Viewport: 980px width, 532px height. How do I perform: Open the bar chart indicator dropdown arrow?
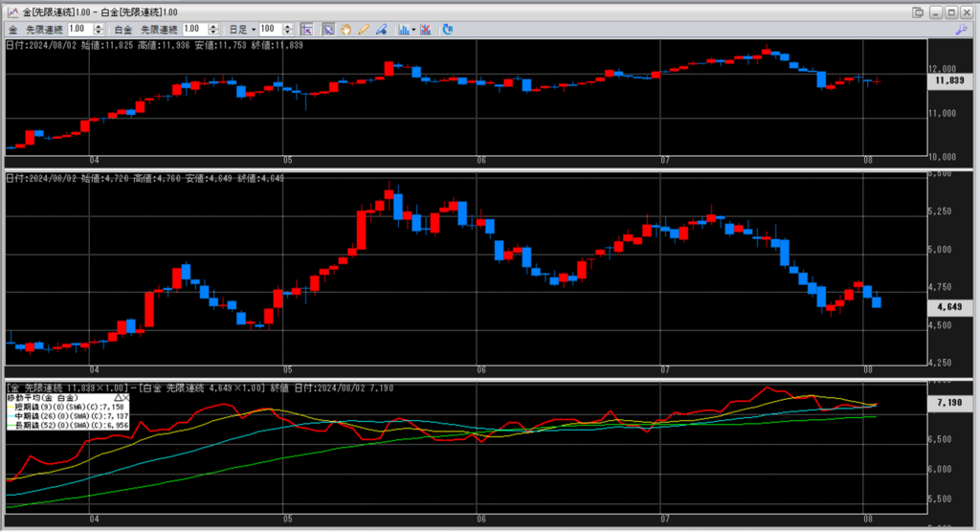pos(413,30)
